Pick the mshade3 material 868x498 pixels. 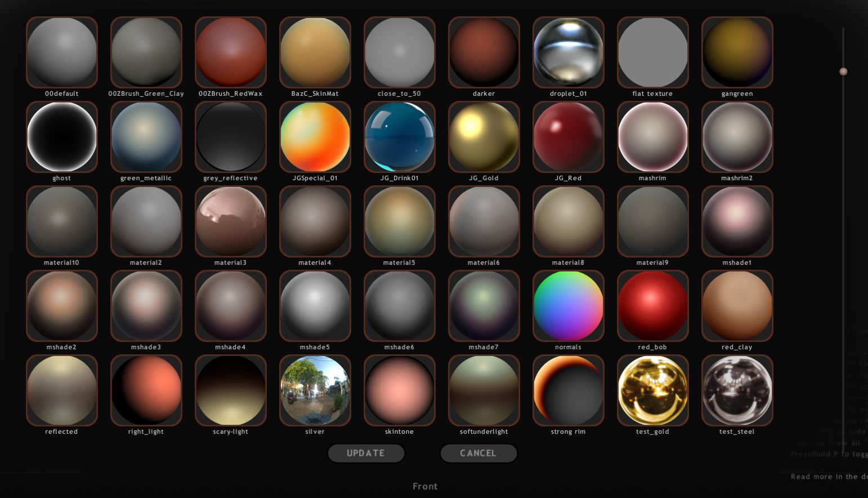tap(146, 306)
